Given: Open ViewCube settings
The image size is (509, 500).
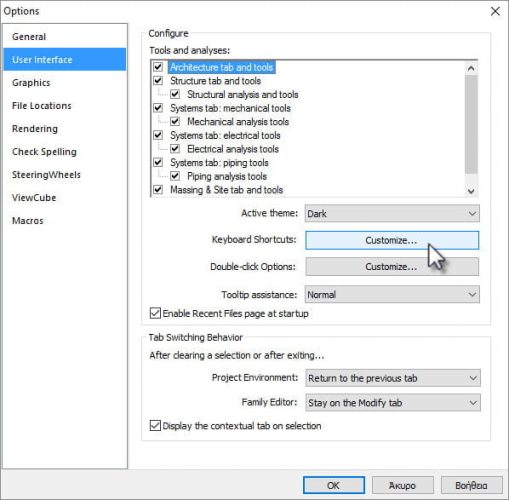Looking at the screenshot, I should (x=65, y=198).
